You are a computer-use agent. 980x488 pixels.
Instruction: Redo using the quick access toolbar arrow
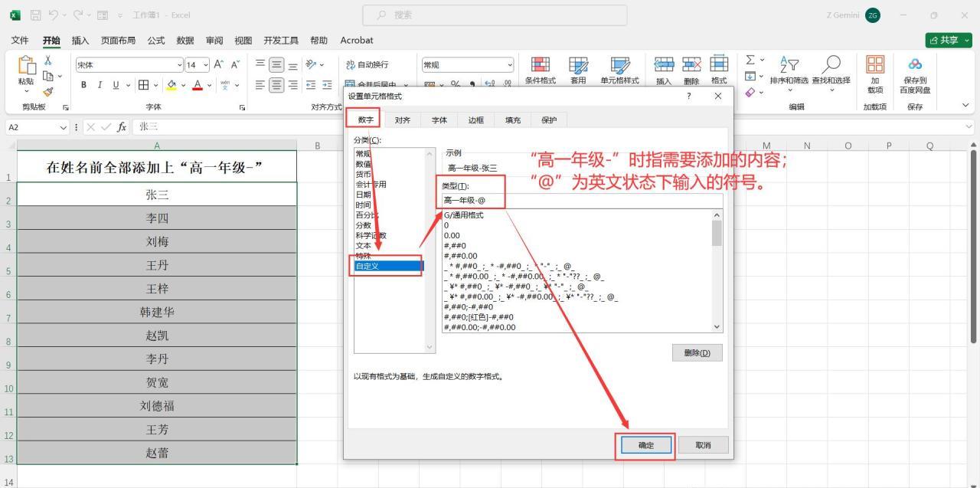click(77, 15)
